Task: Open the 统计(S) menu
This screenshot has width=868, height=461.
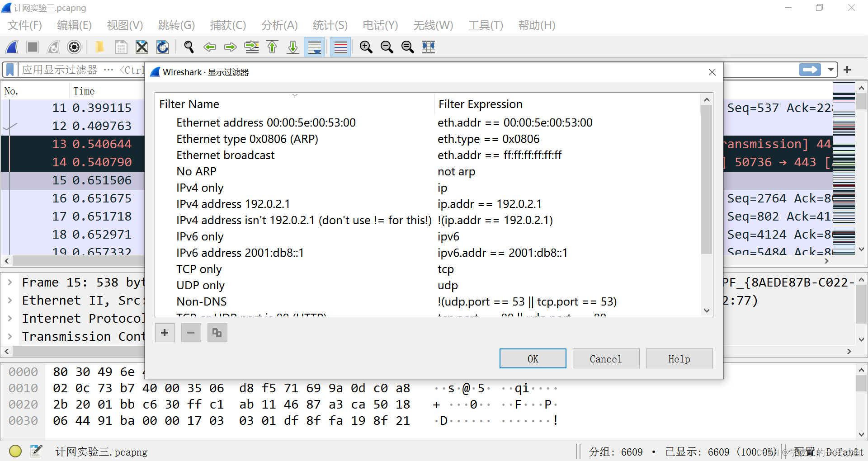Action: point(330,25)
